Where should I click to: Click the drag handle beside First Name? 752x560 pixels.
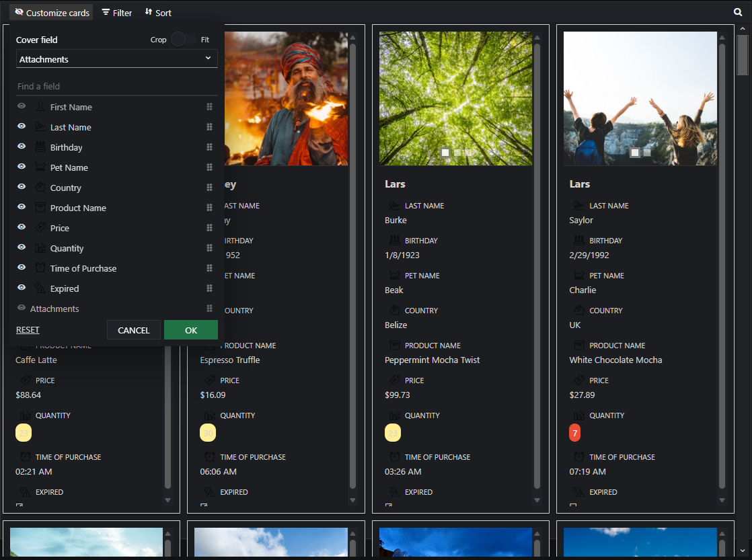(210, 107)
